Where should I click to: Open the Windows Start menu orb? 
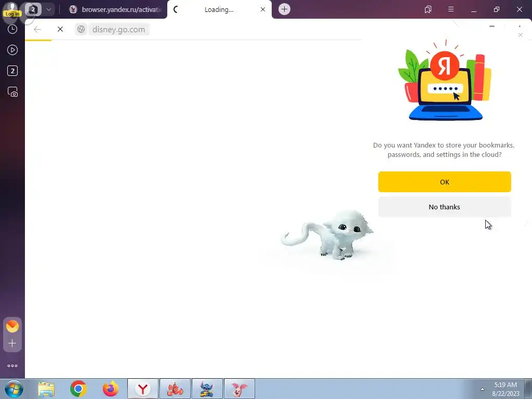pos(14,389)
